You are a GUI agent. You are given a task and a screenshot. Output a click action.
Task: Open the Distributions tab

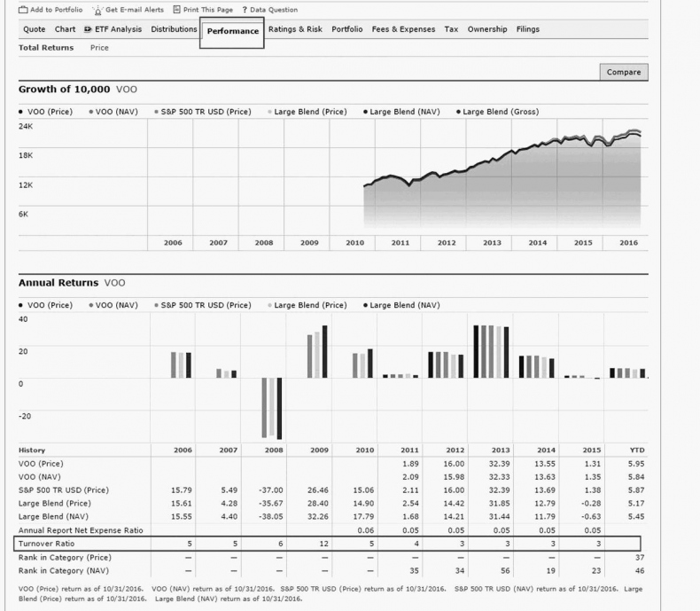(x=174, y=29)
